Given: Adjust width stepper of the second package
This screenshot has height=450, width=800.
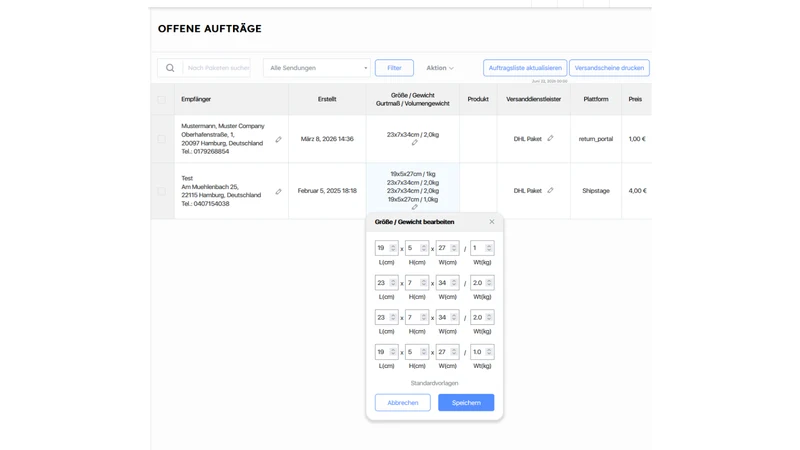Looking at the screenshot, I should coord(454,283).
